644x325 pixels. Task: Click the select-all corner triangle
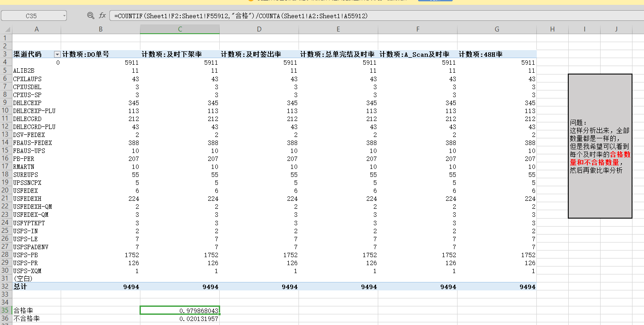pos(6,29)
